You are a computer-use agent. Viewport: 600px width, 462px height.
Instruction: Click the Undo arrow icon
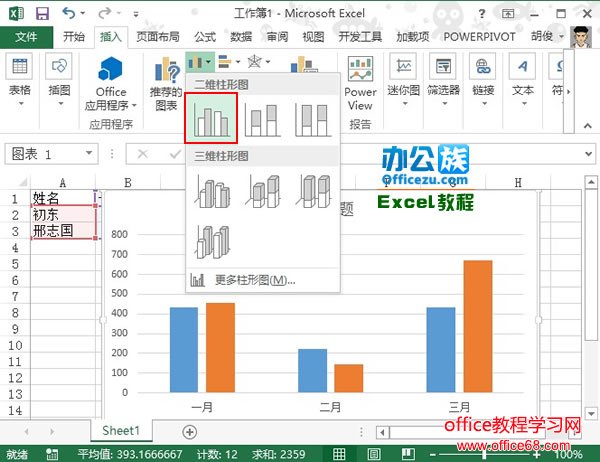coord(68,13)
